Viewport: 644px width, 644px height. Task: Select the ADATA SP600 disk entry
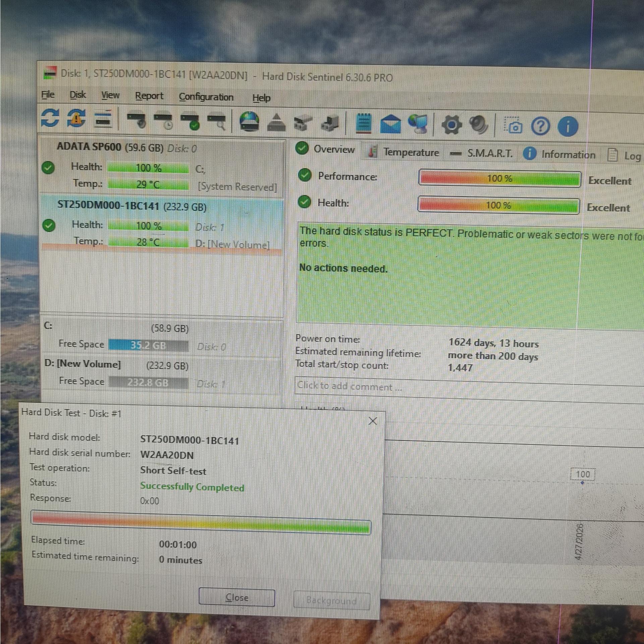click(162, 167)
